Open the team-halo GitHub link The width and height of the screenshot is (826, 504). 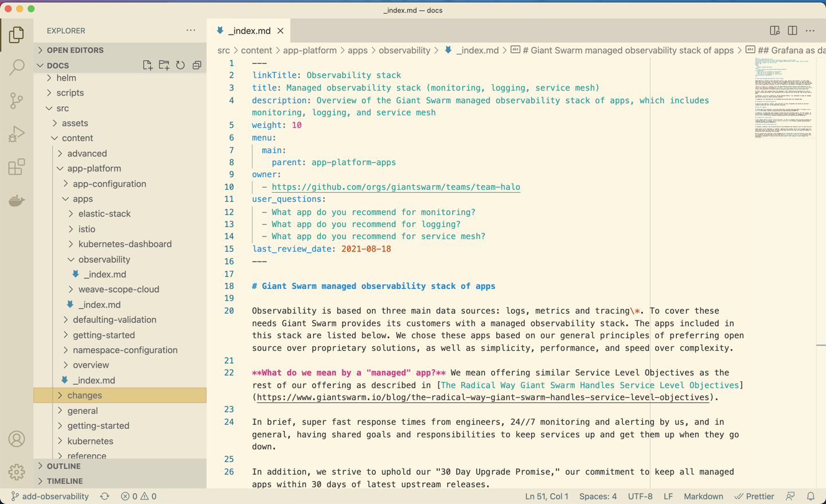click(x=396, y=187)
